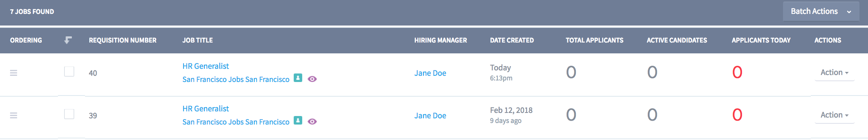Select the checkbox for requisition 39

tap(69, 114)
